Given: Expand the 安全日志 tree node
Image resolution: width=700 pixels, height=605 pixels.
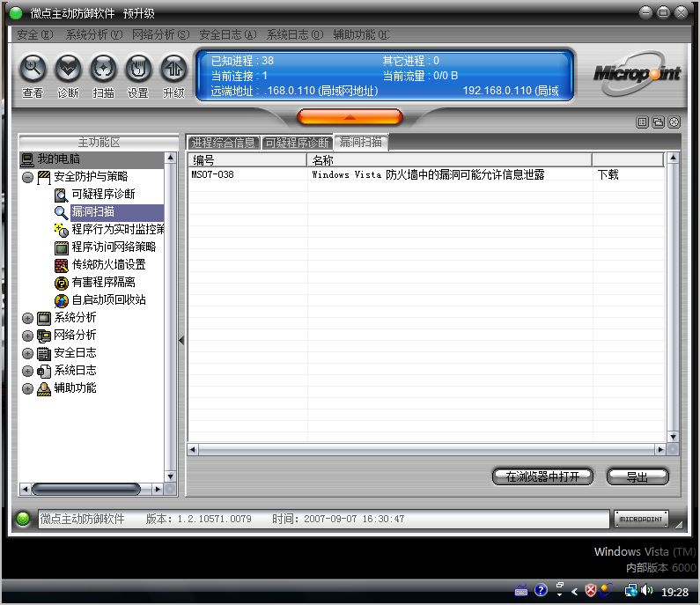Looking at the screenshot, I should (x=27, y=354).
